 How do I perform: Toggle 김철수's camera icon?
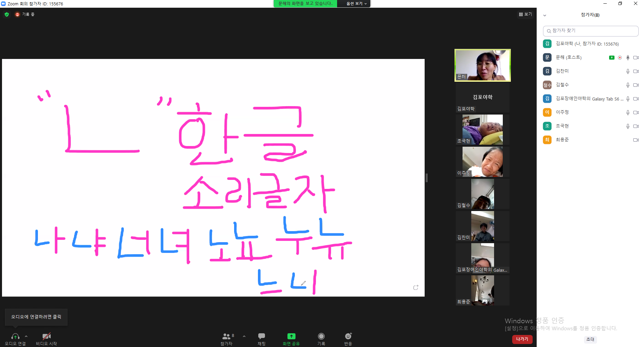(636, 85)
